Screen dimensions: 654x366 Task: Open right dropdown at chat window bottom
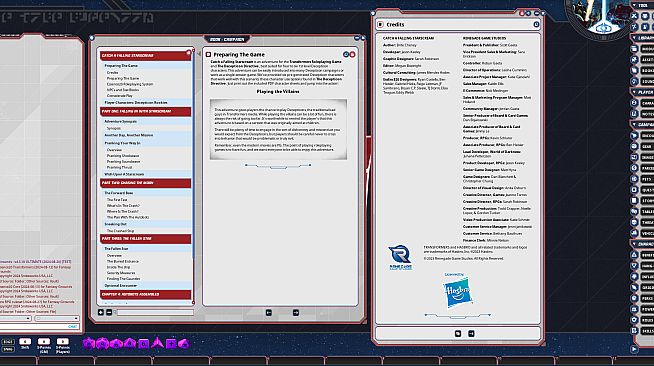[x=57, y=318]
